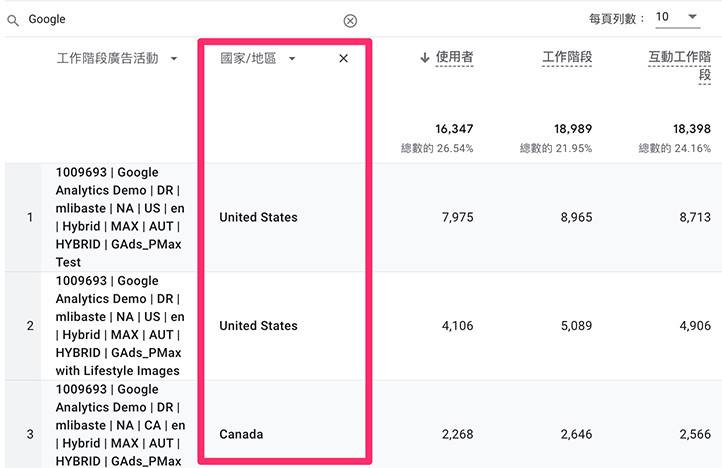The height and width of the screenshot is (468, 722).
Task: Click the 每頁列數 label
Action: [x=617, y=17]
